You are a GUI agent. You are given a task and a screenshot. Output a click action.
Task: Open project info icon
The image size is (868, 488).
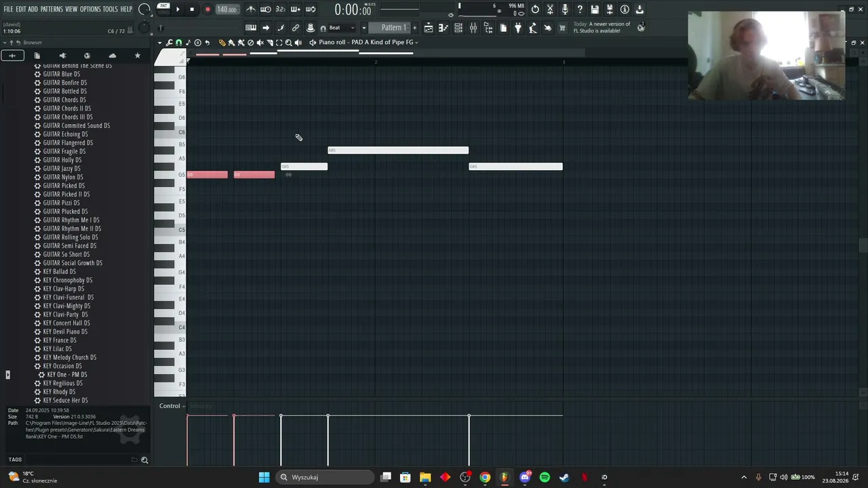625,9
